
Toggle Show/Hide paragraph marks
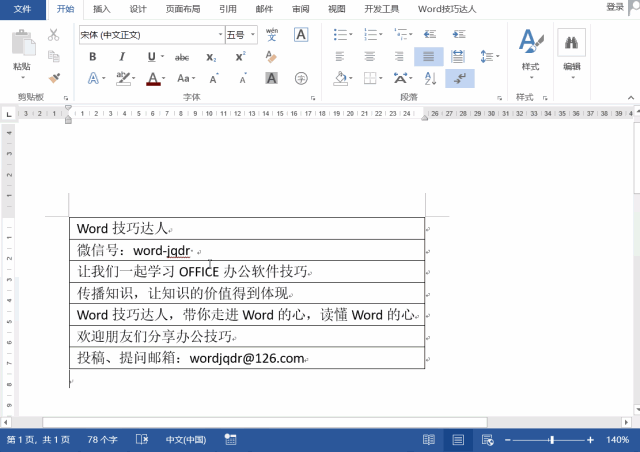point(460,78)
